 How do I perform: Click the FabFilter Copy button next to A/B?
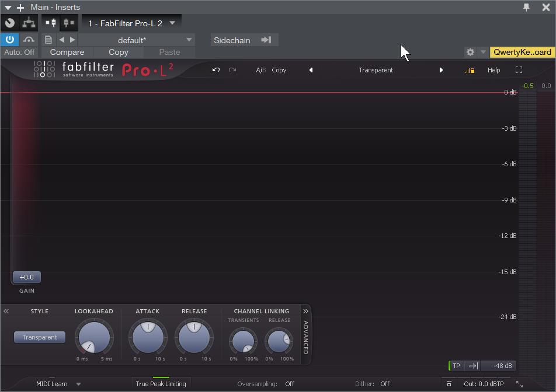pyautogui.click(x=279, y=70)
